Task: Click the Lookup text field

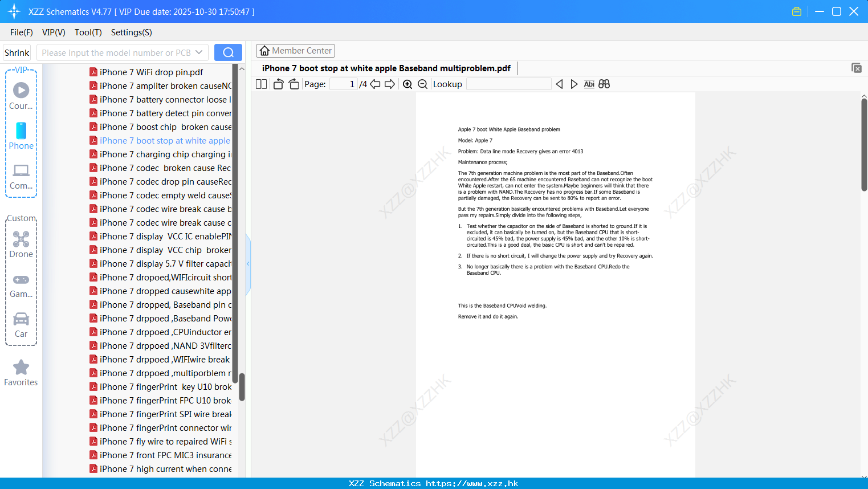Action: pos(508,84)
